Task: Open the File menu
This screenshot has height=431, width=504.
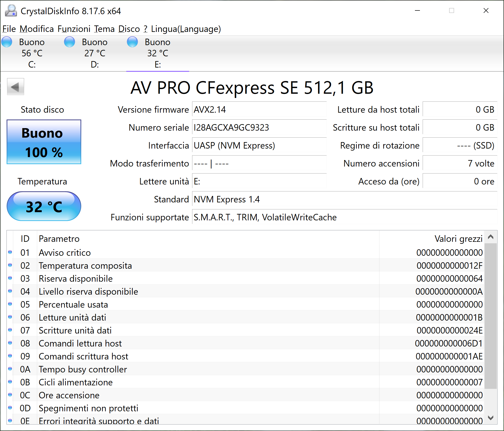Action: click(9, 29)
